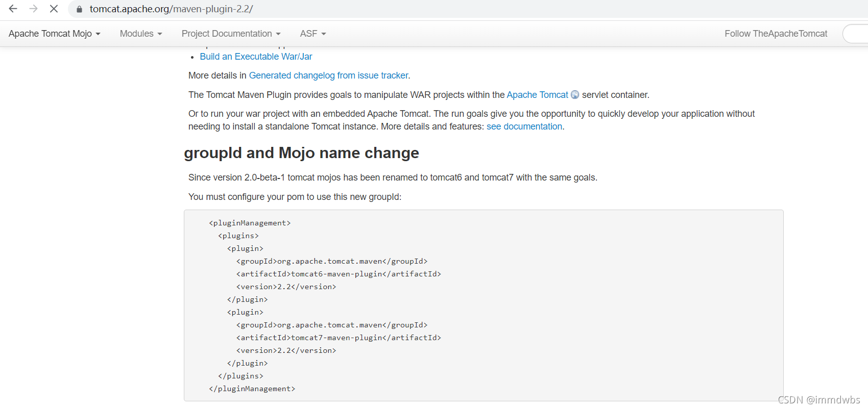This screenshot has width=868, height=409.
Task: Follow the Apache Tomcat link
Action: 537,95
